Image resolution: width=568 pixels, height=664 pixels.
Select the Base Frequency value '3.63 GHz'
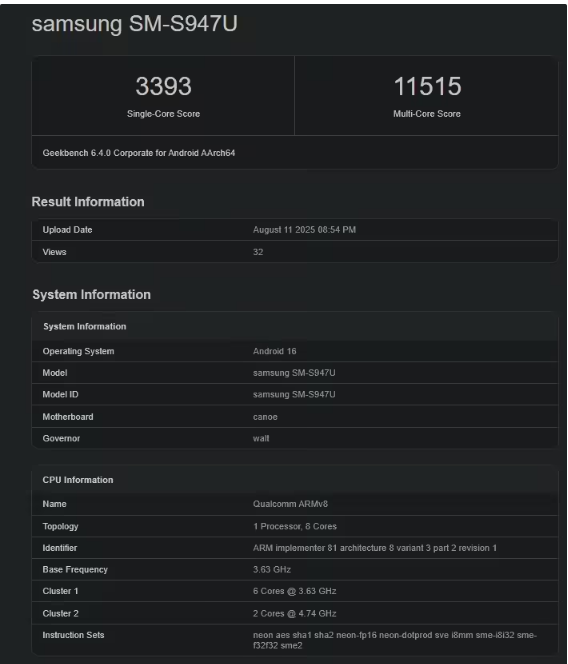pyautogui.click(x=272, y=570)
